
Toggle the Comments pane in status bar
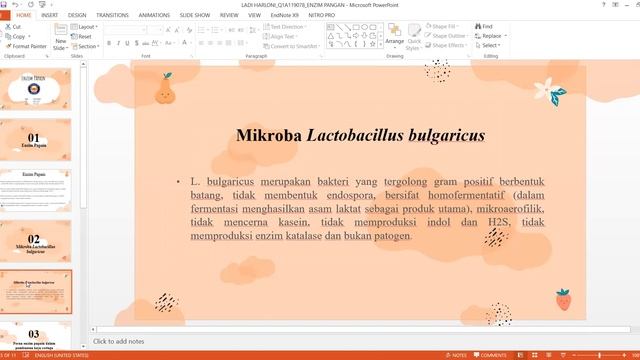pos(491,356)
